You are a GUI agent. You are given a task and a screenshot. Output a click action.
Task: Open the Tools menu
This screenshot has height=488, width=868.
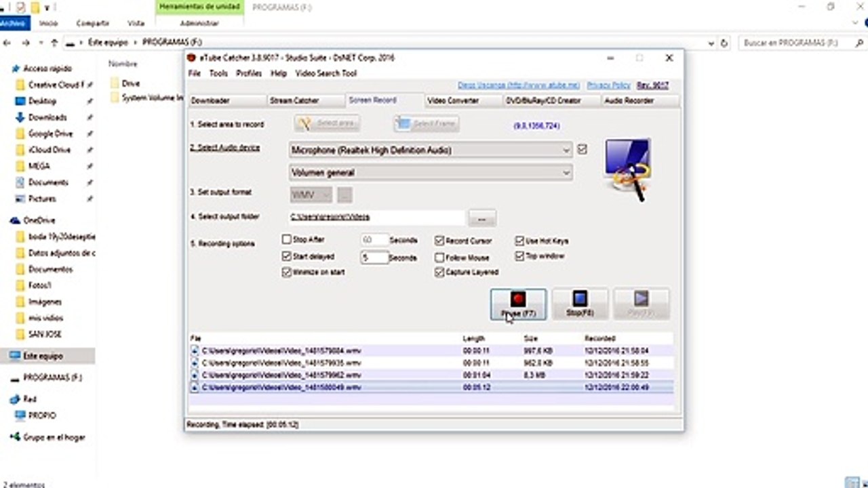(218, 73)
